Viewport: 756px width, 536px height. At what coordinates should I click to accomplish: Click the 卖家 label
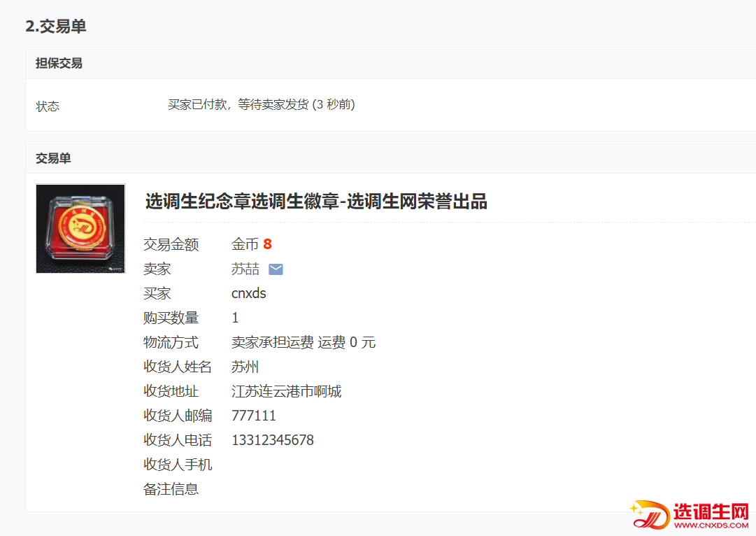157,269
